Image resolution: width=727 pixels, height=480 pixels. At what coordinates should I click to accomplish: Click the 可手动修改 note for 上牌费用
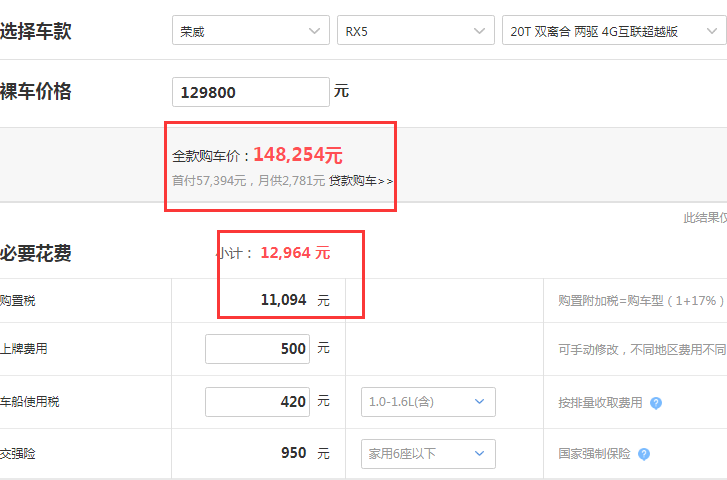coord(642,349)
